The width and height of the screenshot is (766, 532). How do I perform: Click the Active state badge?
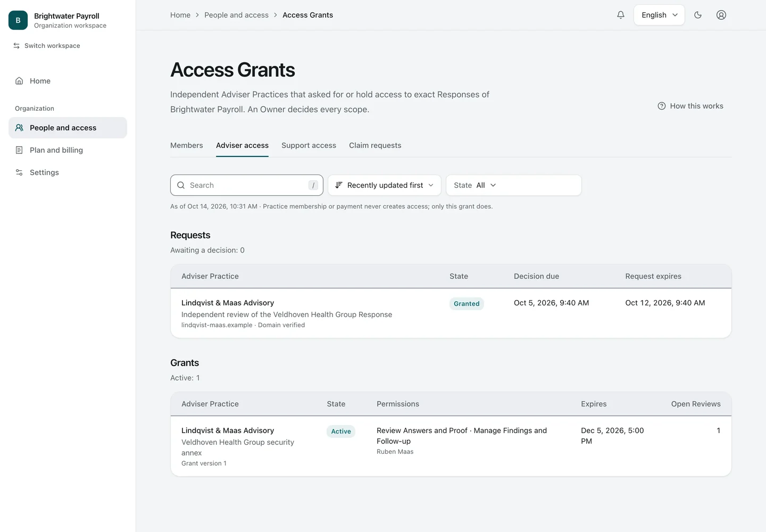(341, 431)
